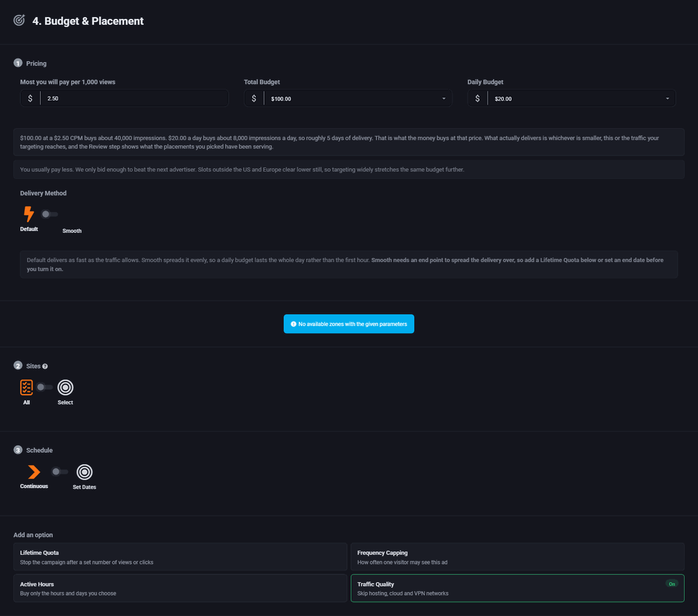
Task: Click the Smooth needs an end point note
Action: click(345, 265)
